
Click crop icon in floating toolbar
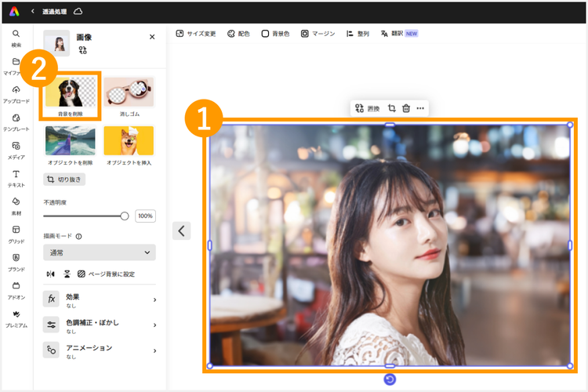(392, 108)
